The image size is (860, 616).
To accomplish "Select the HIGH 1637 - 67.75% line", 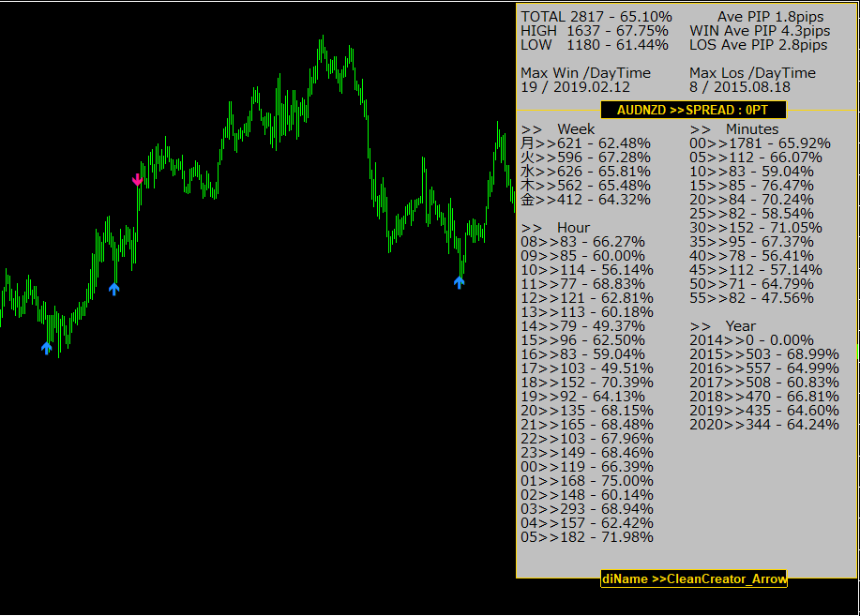I will (595, 31).
